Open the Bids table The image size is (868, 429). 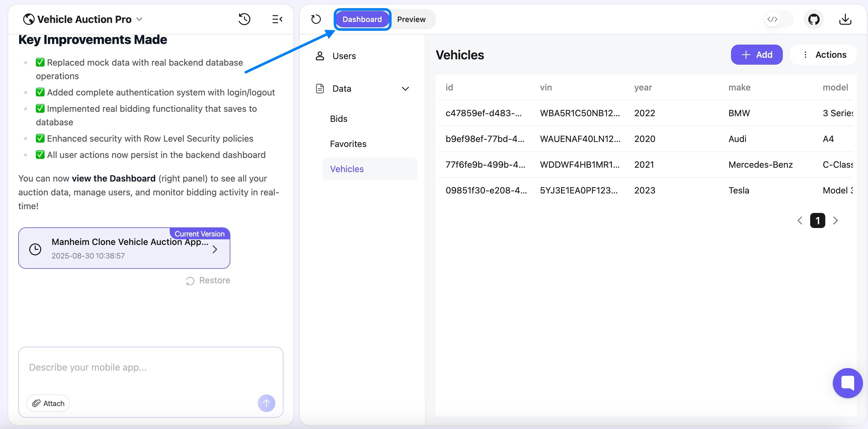click(339, 119)
